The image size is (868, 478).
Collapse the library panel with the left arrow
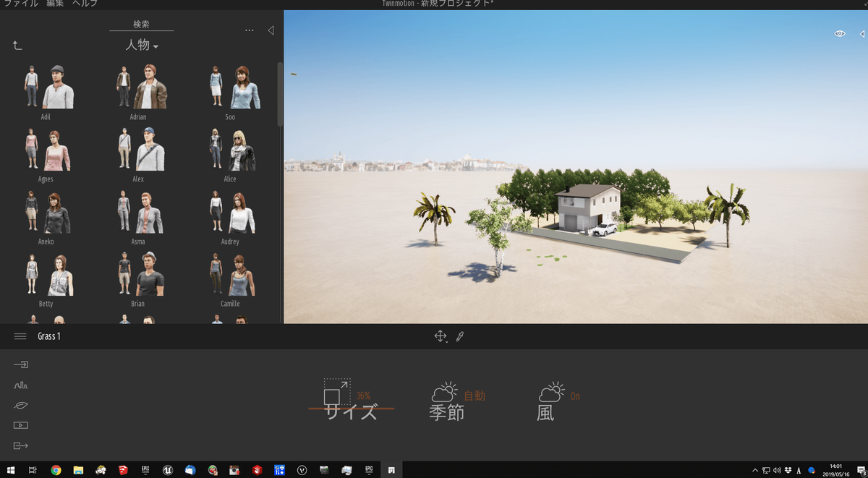click(x=271, y=30)
